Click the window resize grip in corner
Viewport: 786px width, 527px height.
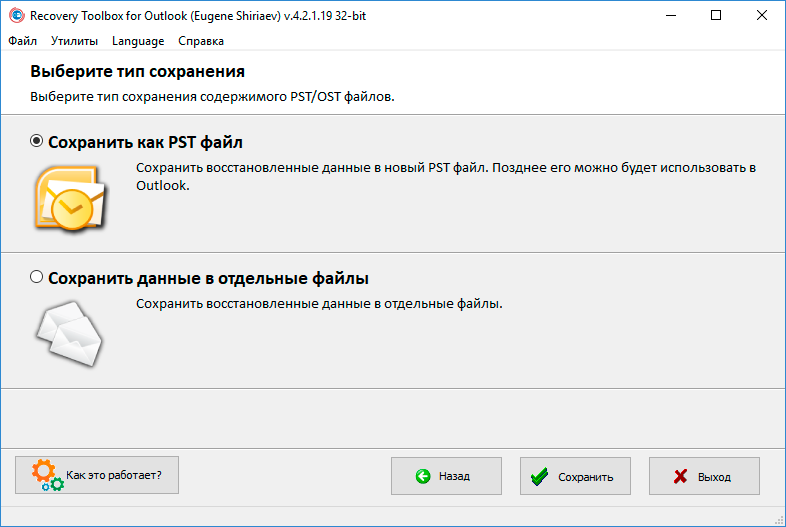778,519
